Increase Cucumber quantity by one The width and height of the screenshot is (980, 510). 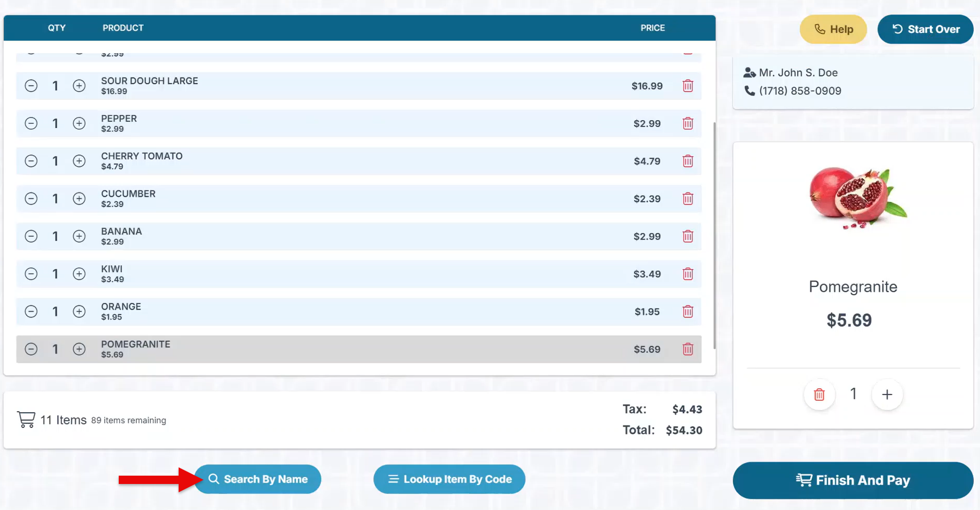pyautogui.click(x=79, y=199)
